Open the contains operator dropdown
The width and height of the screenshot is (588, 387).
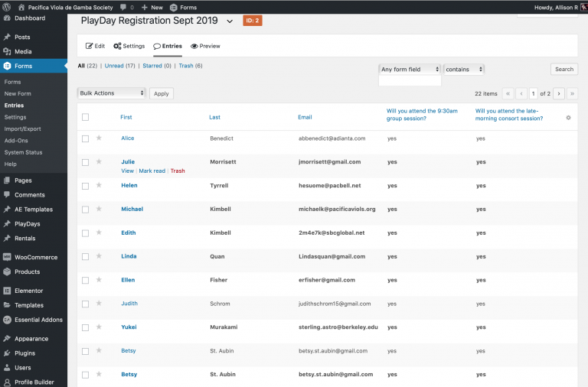coord(464,70)
